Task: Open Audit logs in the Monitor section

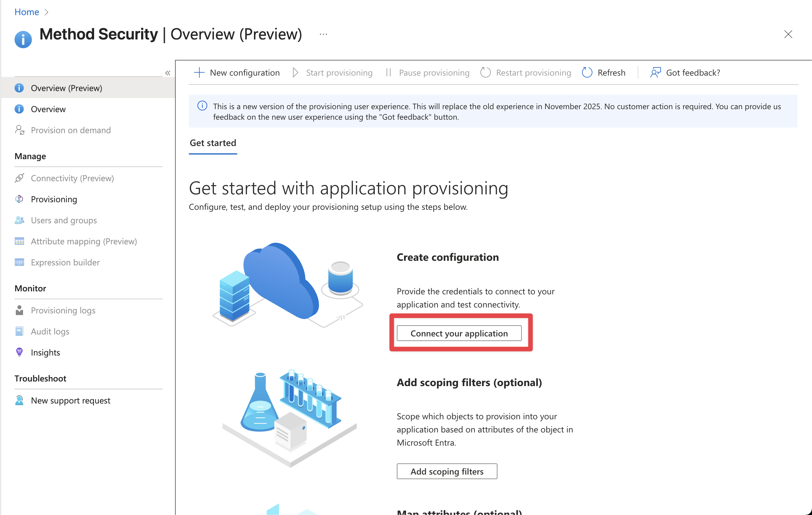Action: coord(50,331)
